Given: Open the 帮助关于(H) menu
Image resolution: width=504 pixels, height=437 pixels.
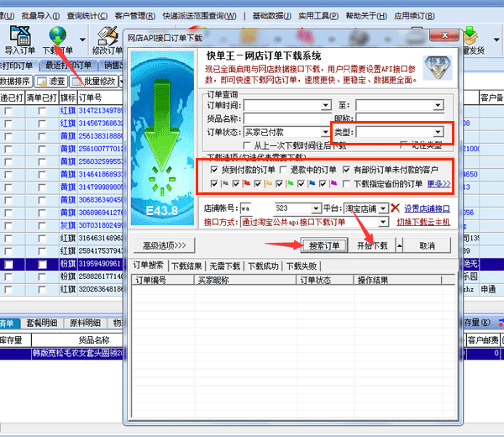Looking at the screenshot, I should [x=366, y=16].
